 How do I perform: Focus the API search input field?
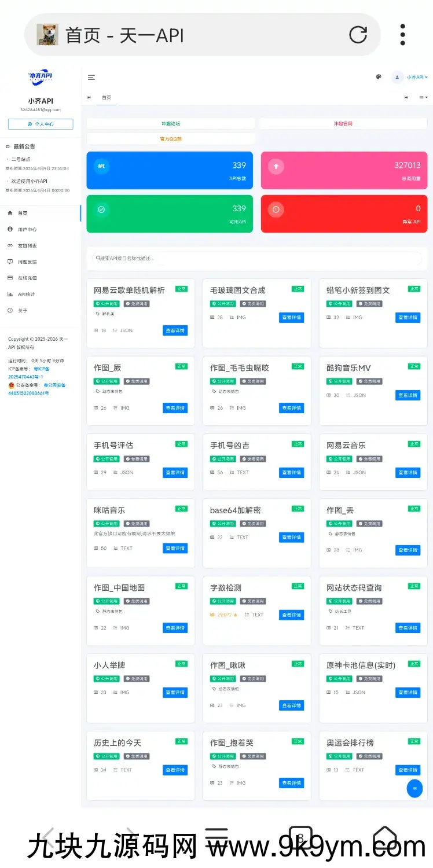click(x=258, y=258)
